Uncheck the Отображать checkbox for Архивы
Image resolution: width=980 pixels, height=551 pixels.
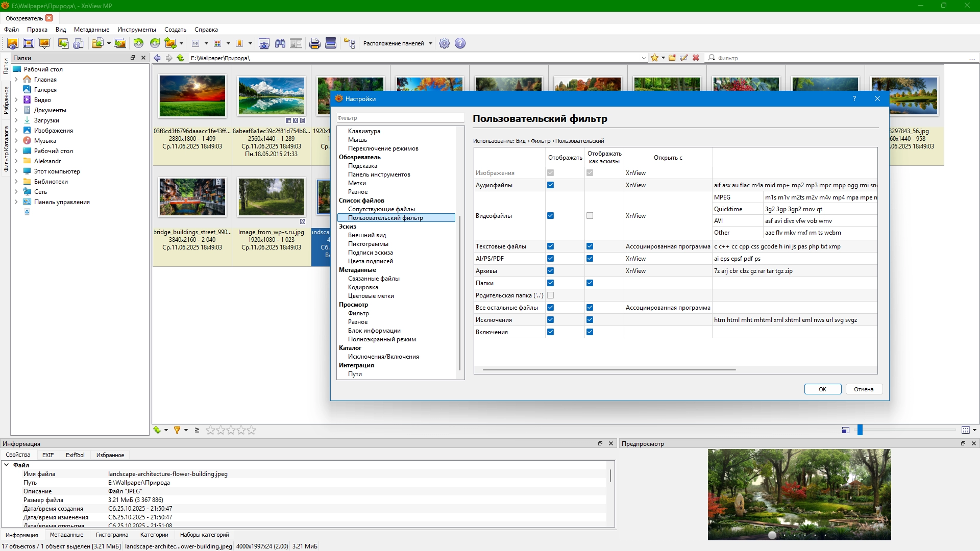(550, 271)
